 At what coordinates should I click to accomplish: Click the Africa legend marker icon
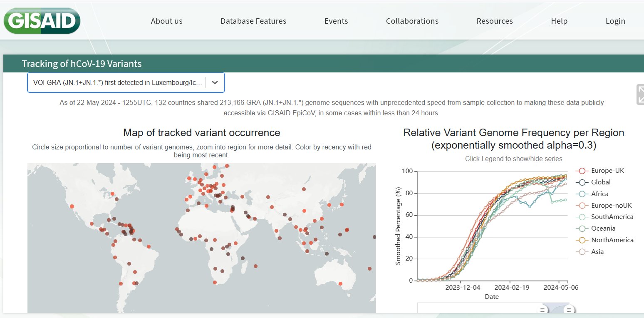pos(582,194)
